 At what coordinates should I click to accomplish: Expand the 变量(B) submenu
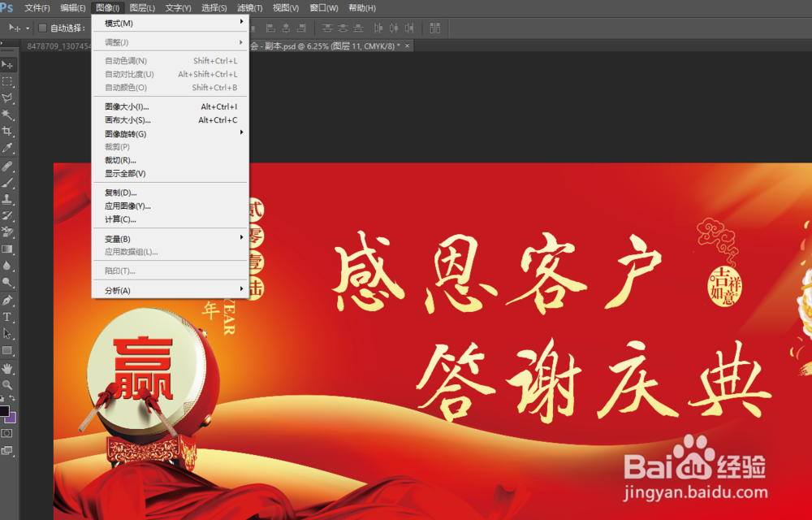coord(171,239)
